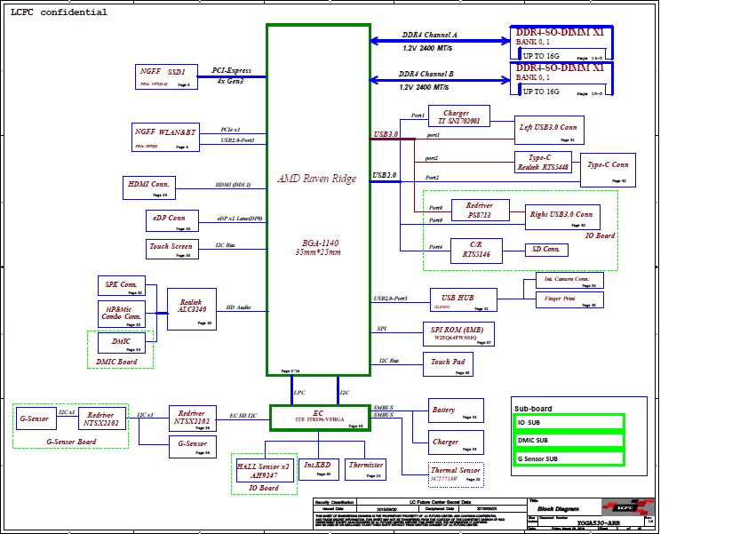Click the eDP Conn block
This screenshot has height=534, width=756.
point(170,221)
